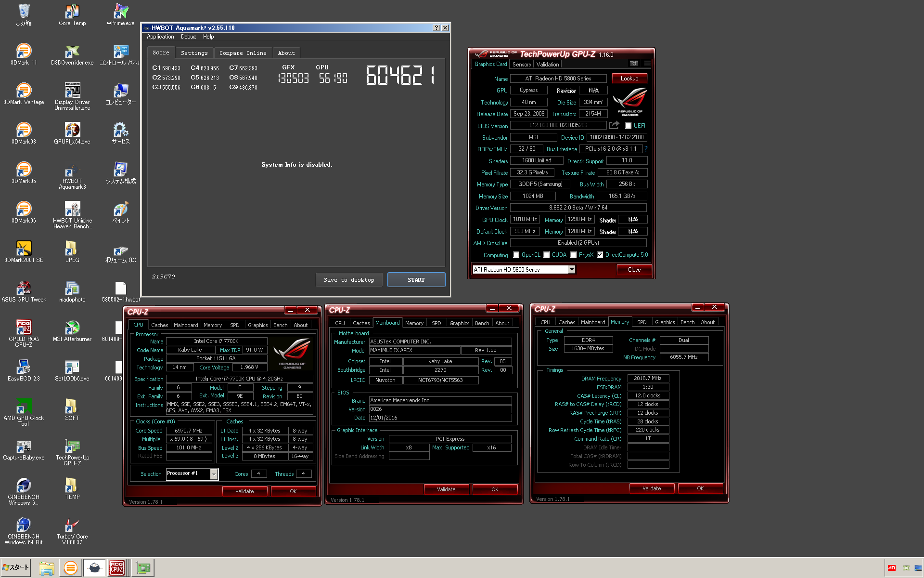Open the Graphics tab in the CPU-Z Mainboard window

pos(459,323)
